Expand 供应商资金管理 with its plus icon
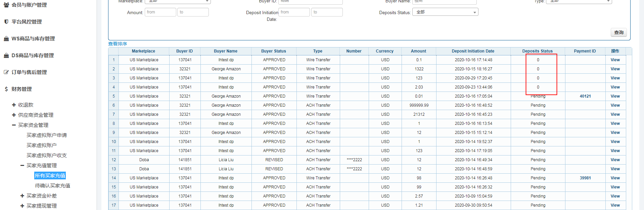 [x=14, y=115]
